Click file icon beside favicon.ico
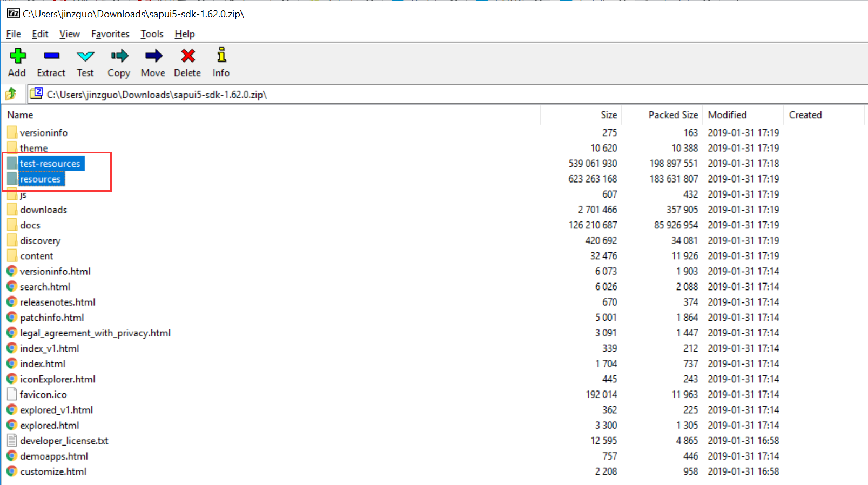 coord(12,394)
